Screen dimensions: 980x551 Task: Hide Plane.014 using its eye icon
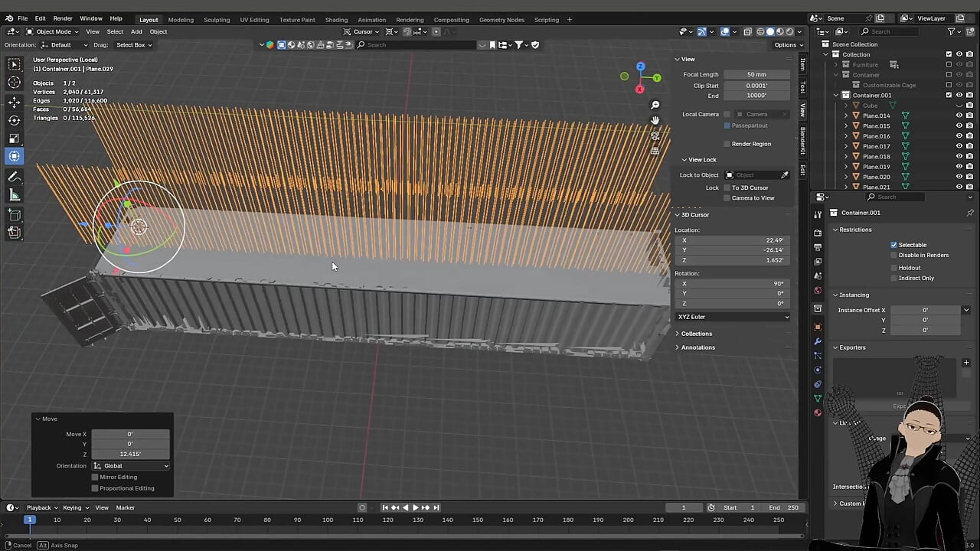pyautogui.click(x=959, y=116)
